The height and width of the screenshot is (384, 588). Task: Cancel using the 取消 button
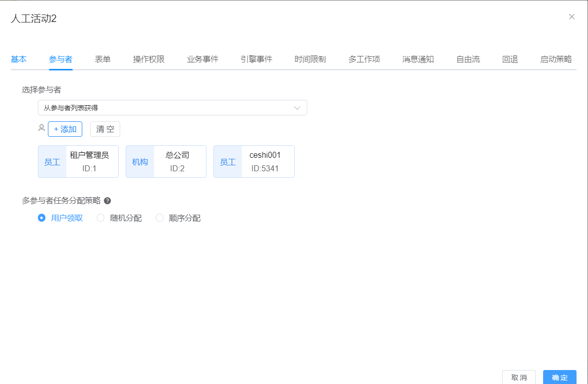coord(519,377)
